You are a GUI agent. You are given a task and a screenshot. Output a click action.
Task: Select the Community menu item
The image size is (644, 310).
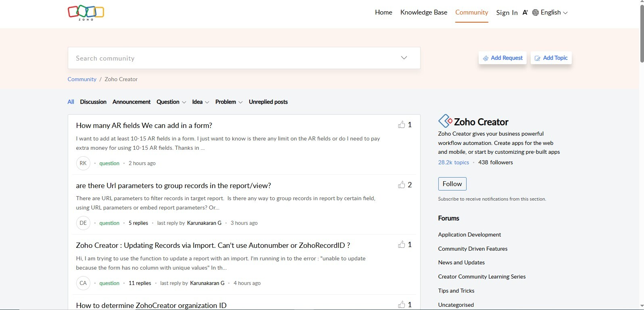[x=472, y=13]
